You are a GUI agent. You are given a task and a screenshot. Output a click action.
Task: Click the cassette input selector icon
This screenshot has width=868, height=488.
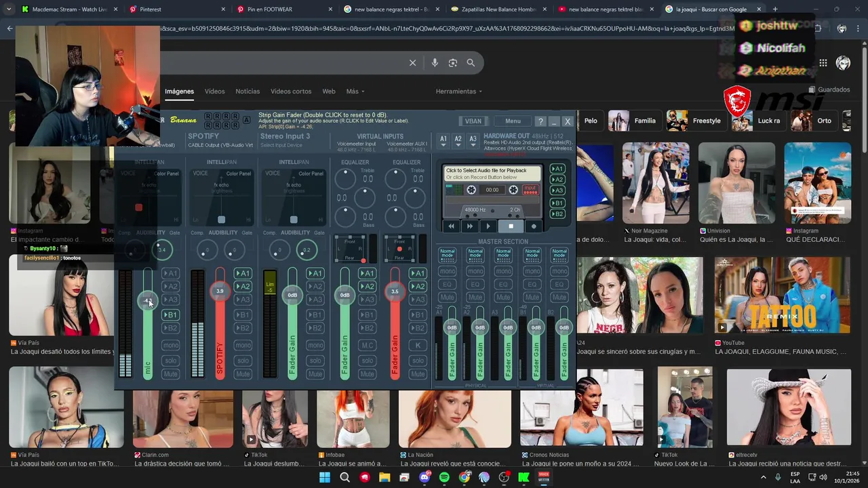coord(530,190)
